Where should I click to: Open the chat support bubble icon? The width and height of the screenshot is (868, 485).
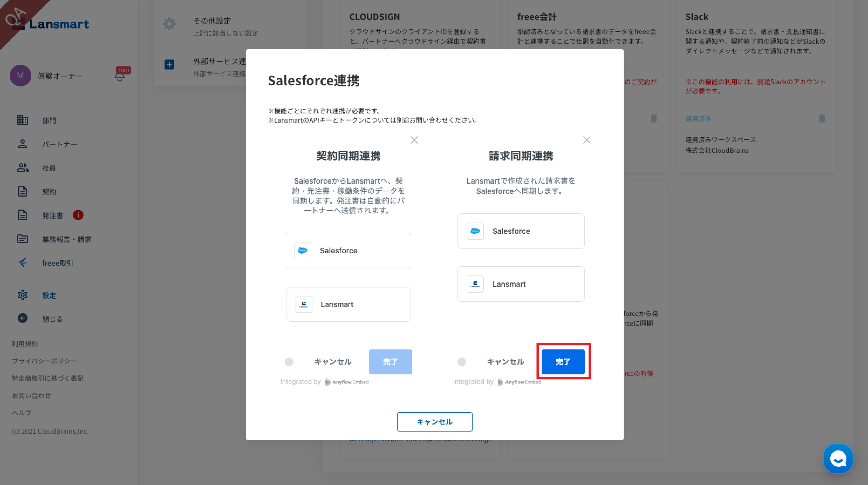[838, 458]
